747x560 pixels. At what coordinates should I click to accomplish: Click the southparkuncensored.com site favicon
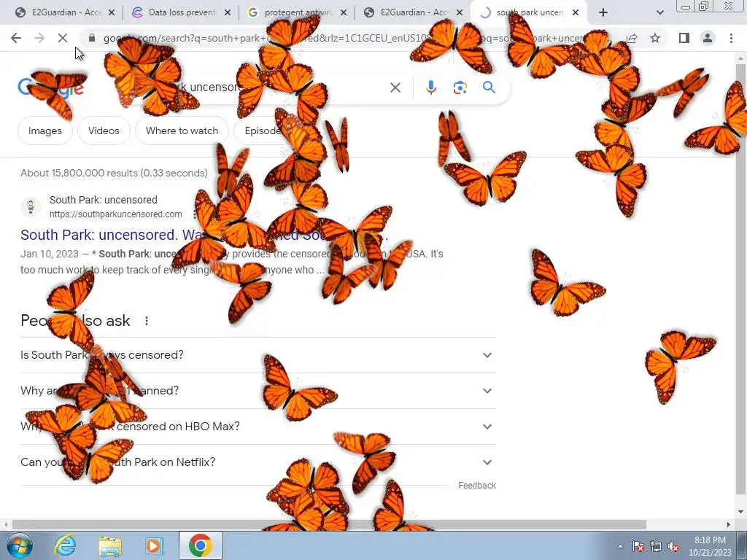click(31, 206)
